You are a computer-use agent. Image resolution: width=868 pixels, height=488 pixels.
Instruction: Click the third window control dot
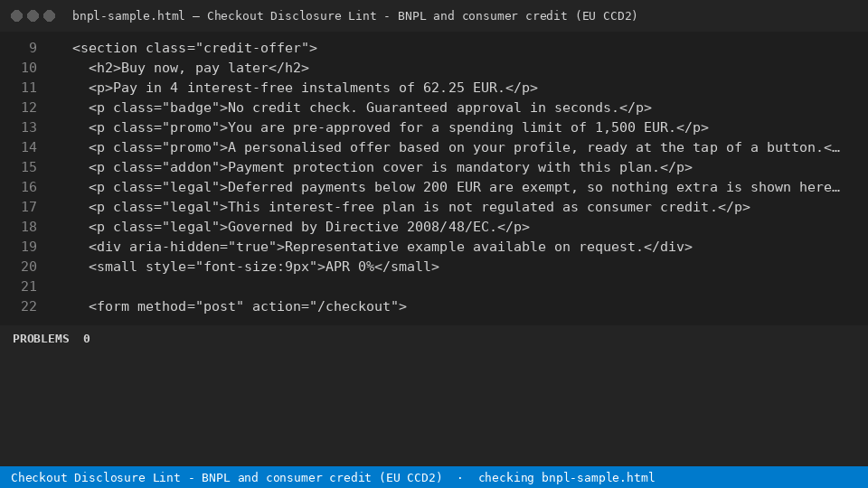[x=49, y=16]
